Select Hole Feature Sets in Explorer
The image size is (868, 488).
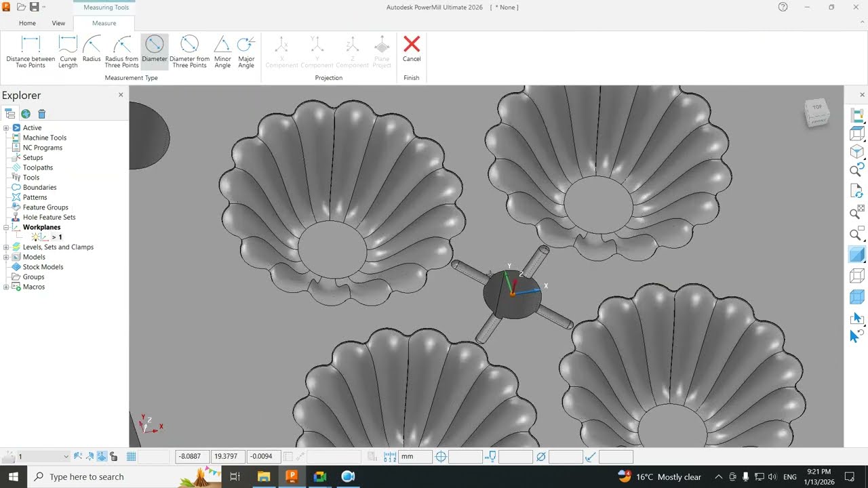click(49, 217)
